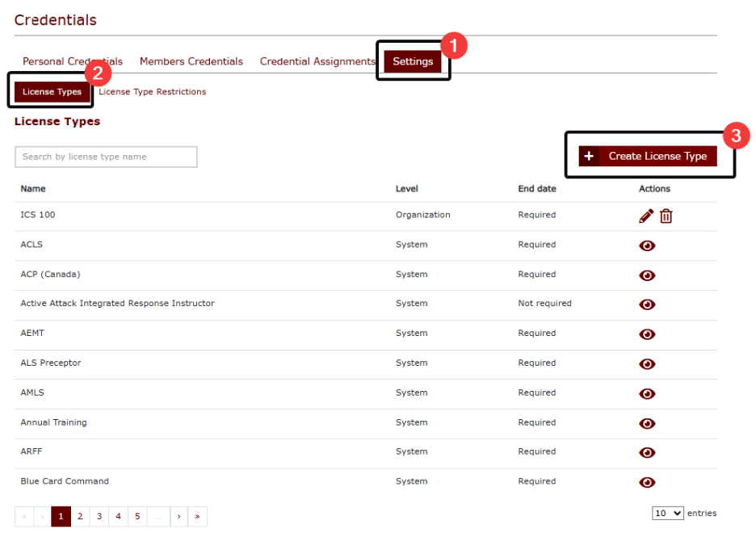
Task: Jump to the last page with the double arrow
Action: click(198, 516)
